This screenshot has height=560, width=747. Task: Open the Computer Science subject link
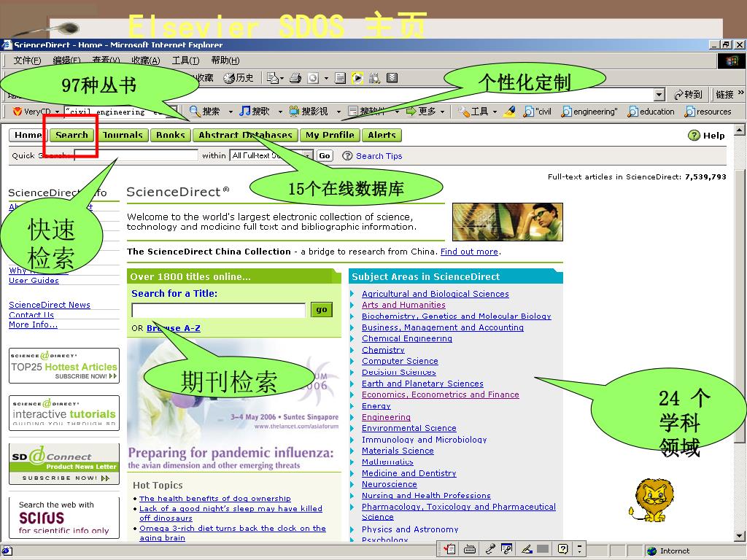click(x=400, y=361)
